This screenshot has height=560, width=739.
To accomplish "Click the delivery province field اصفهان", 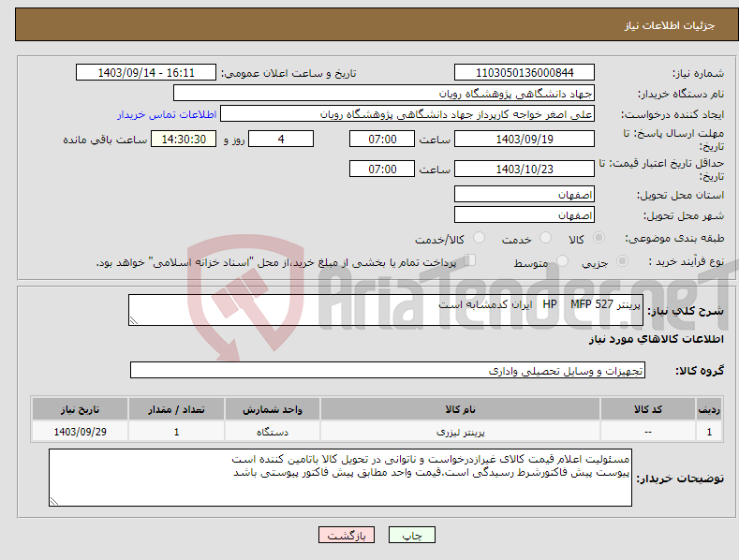I will pos(525,194).
